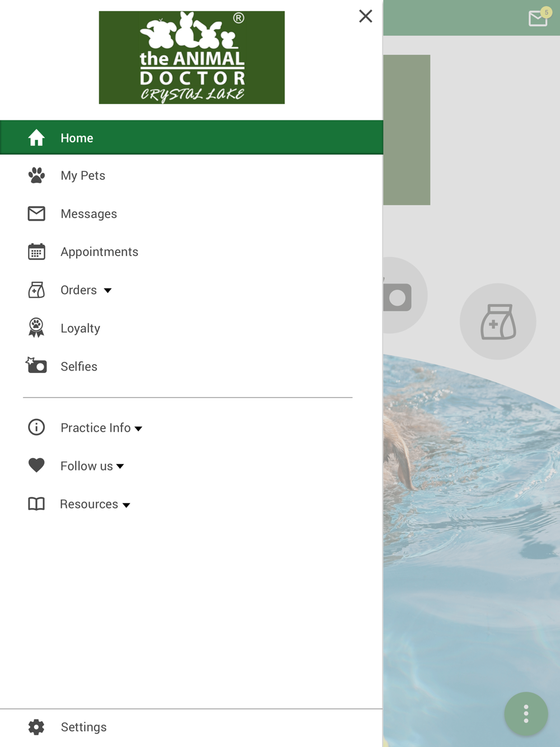This screenshot has width=560, height=747.
Task: Tap the yellow notification badge showing 5
Action: (547, 12)
